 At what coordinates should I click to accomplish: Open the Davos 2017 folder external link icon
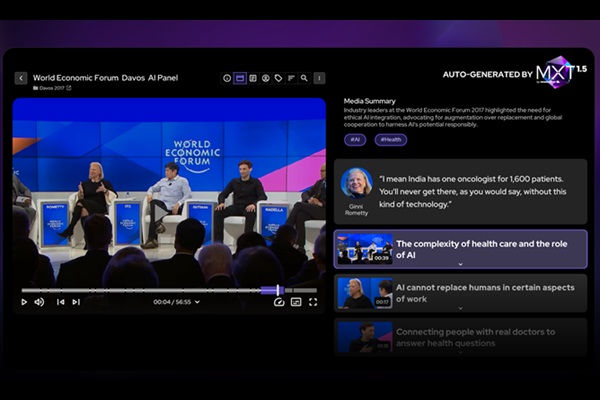69,88
